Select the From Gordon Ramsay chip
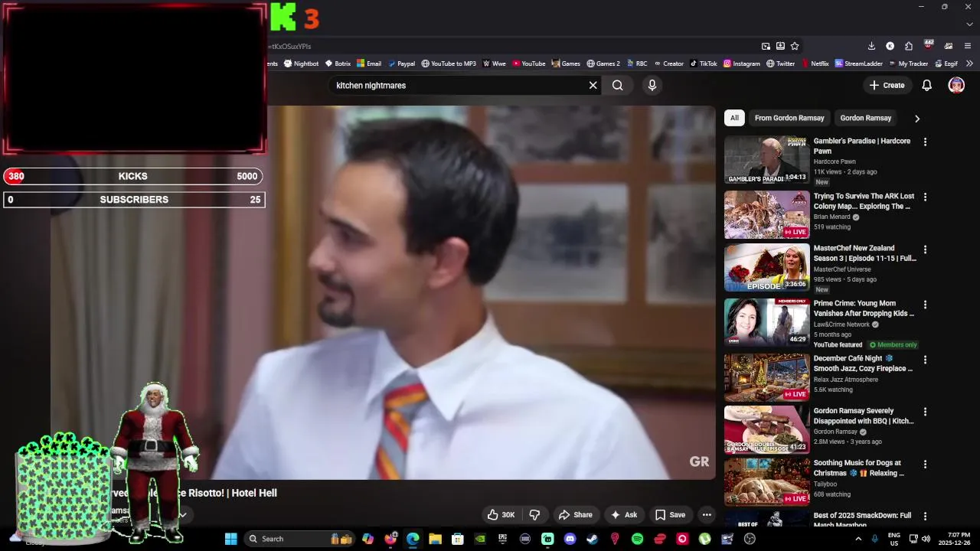Image resolution: width=980 pixels, height=551 pixels. (789, 118)
